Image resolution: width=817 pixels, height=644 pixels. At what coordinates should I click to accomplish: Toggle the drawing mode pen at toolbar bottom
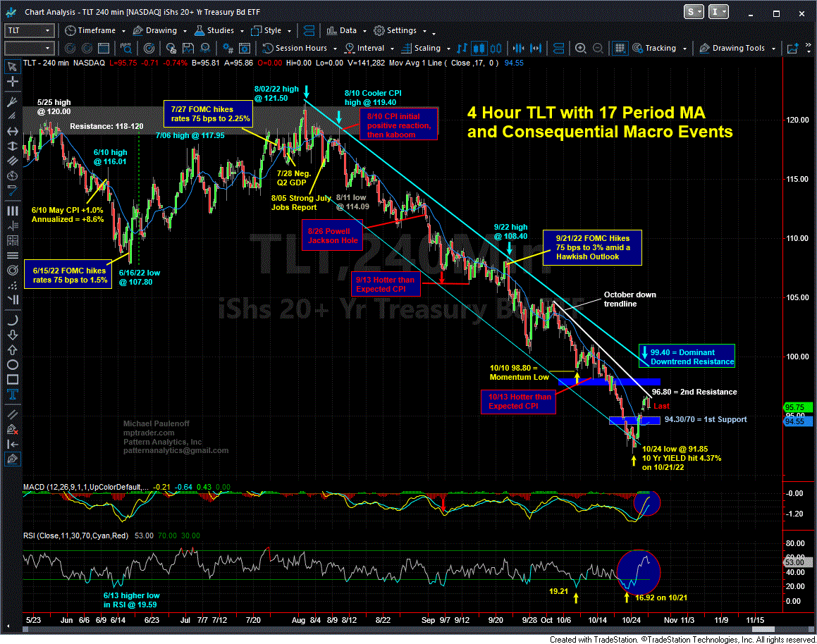point(12,459)
